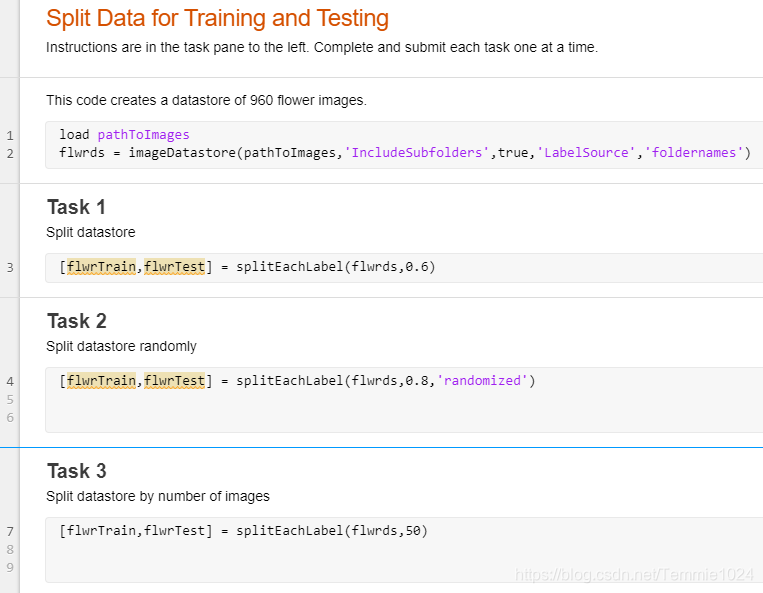Screen dimensions: 763x593
Task: Click the 'Task 1' heading
Action: coord(76,207)
